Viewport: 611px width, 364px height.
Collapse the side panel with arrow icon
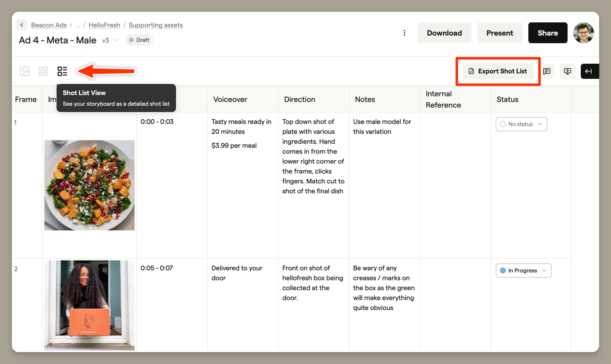click(x=589, y=71)
